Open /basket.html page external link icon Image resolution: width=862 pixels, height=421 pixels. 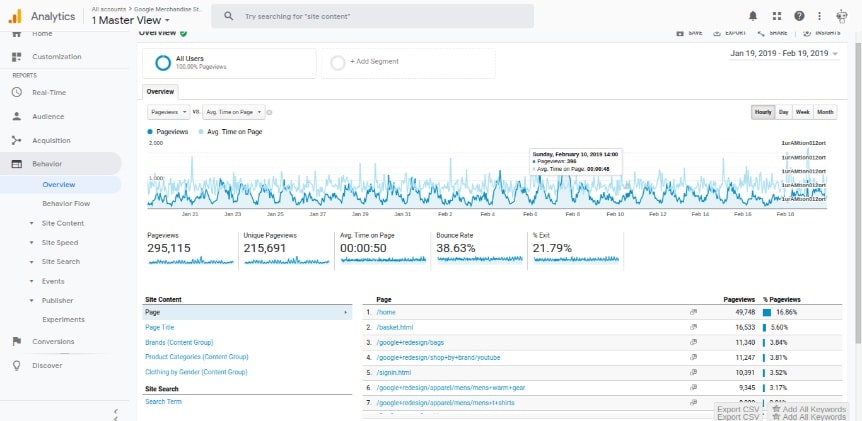693,327
